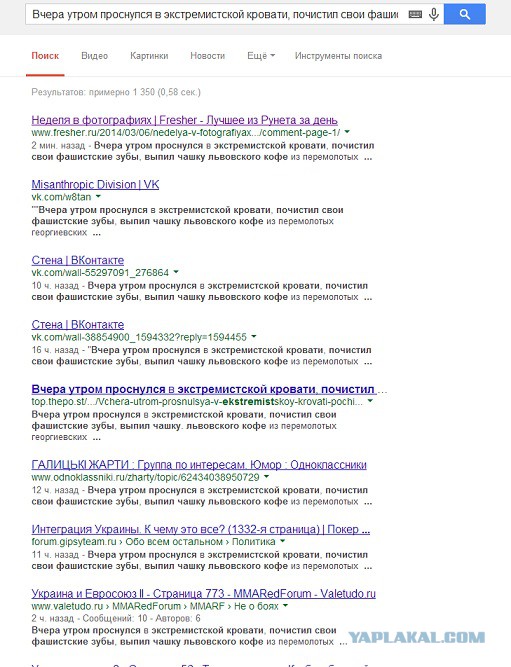Open the on-screen keyboard icon

pyautogui.click(x=415, y=14)
